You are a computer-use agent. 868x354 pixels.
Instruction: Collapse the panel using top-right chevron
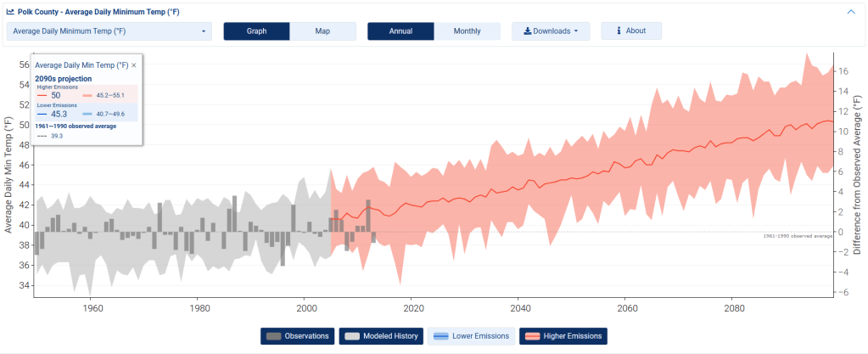point(851,12)
